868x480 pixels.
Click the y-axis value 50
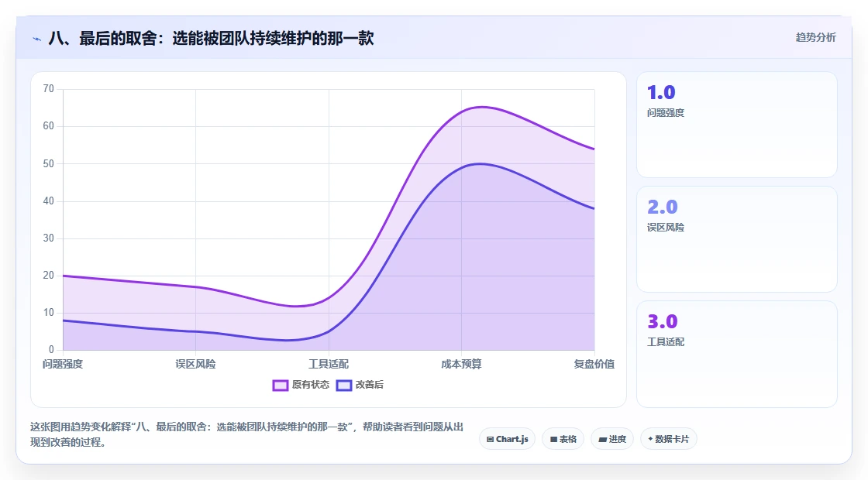point(49,163)
